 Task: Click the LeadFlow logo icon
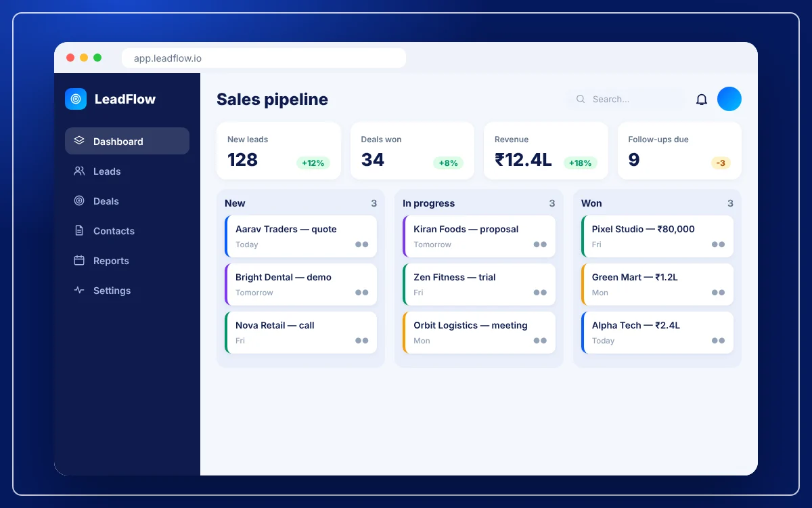tap(76, 99)
